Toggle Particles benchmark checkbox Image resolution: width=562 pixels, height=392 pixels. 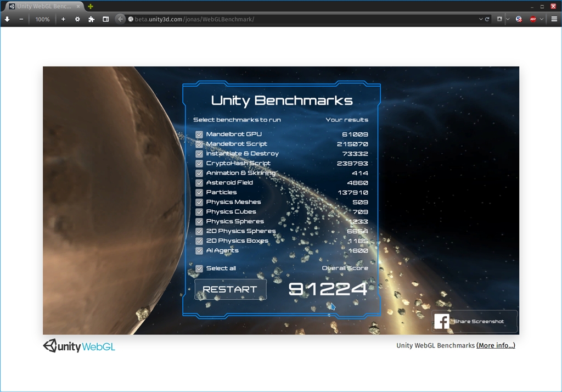pos(199,192)
